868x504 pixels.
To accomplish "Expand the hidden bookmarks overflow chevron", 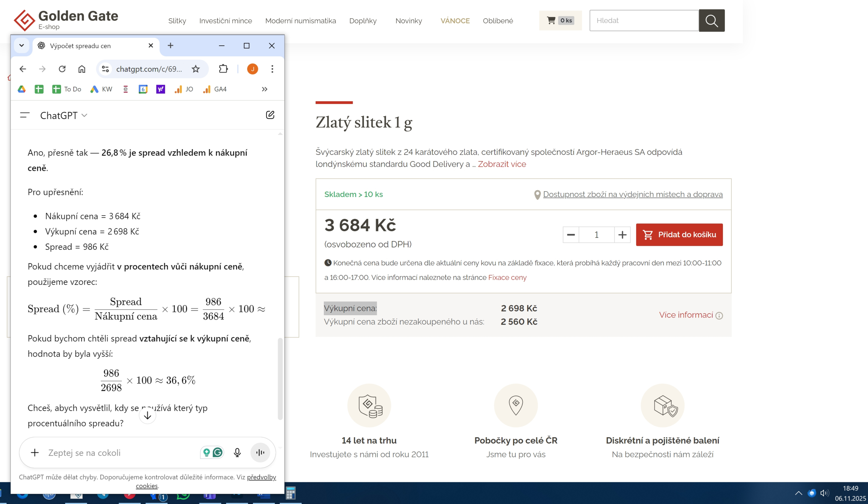I will coord(264,89).
